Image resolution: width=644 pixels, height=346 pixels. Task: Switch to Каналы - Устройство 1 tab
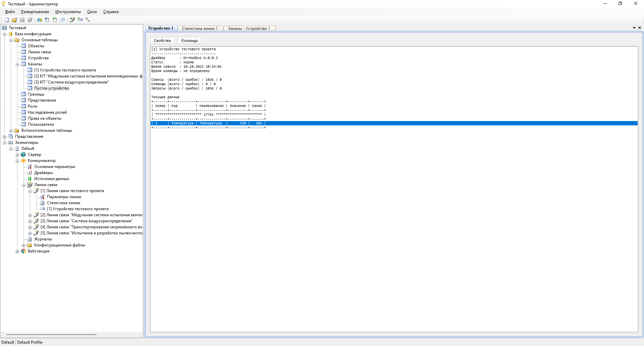click(x=249, y=28)
